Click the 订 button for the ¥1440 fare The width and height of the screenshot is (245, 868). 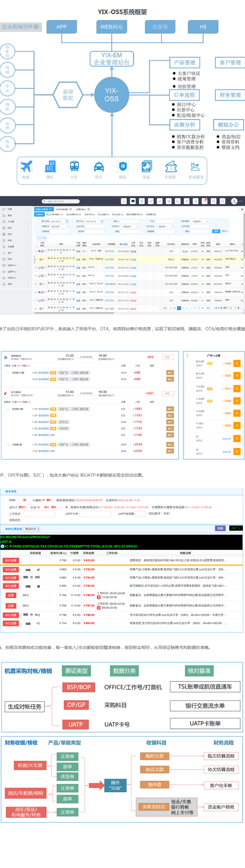tap(237, 364)
